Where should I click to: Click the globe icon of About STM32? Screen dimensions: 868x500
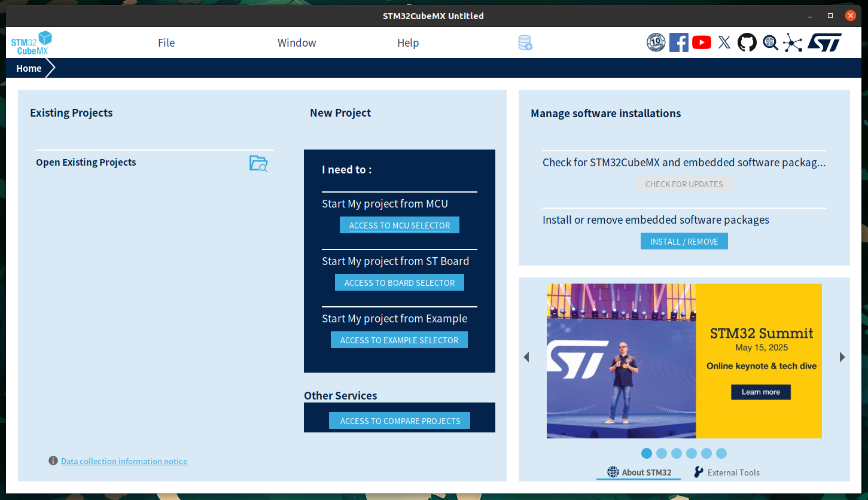pos(613,472)
